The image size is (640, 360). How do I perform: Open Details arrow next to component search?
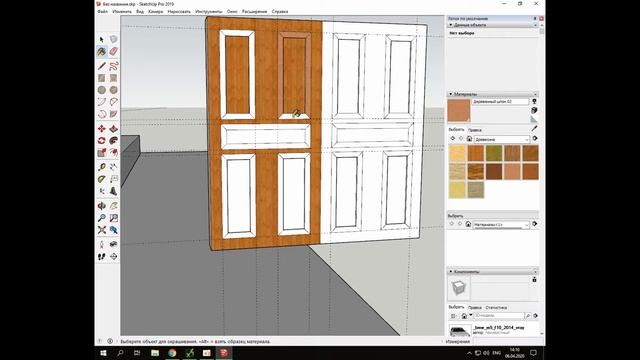click(x=536, y=316)
